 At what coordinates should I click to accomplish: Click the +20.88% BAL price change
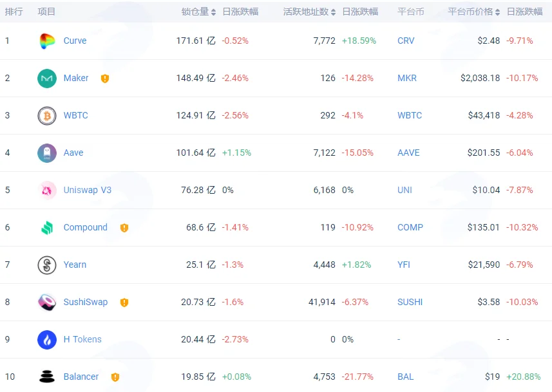click(524, 377)
